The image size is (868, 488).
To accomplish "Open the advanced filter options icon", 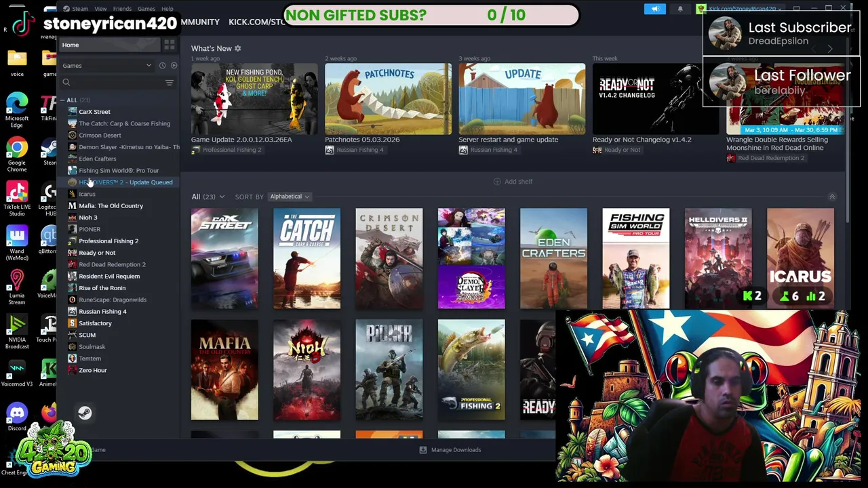I will (170, 83).
